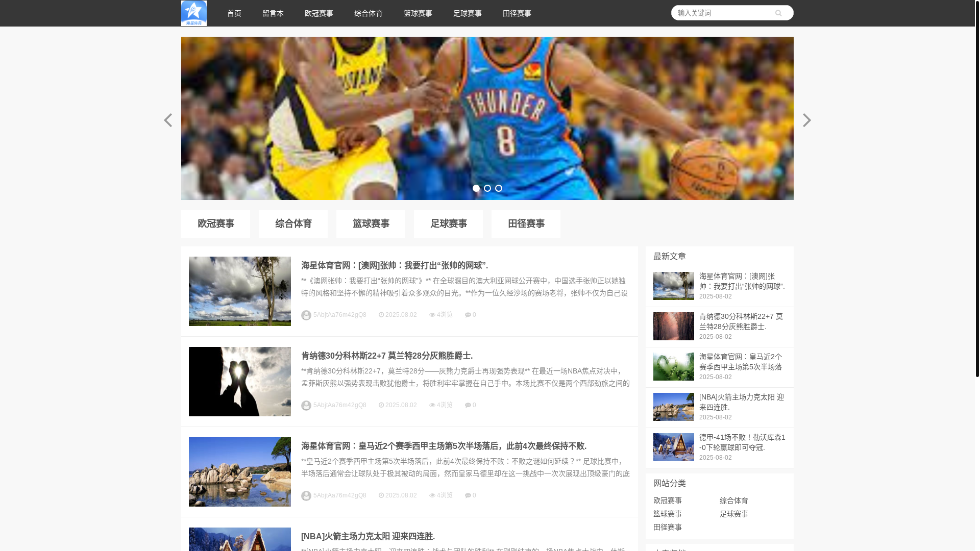The image size is (980, 551).
Task: Select 欧冠赛事 category tab below banner
Action: pos(215,224)
